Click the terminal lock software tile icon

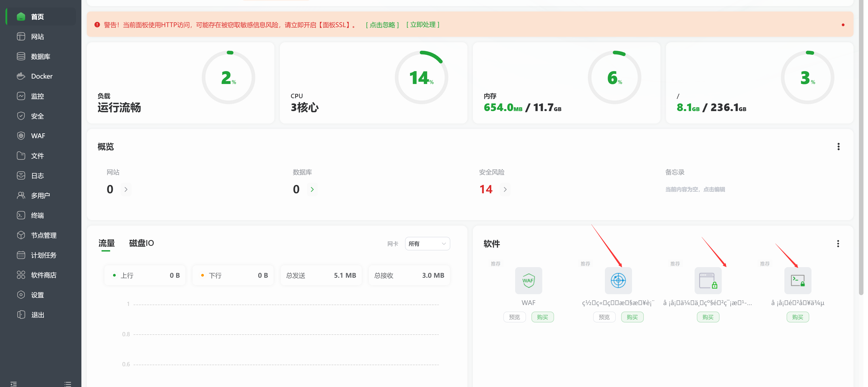[x=797, y=280]
